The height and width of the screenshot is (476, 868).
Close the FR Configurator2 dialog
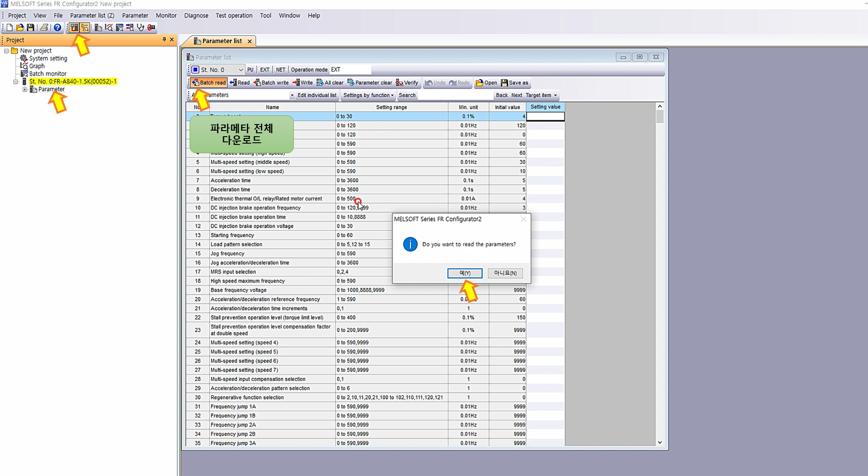pos(523,220)
